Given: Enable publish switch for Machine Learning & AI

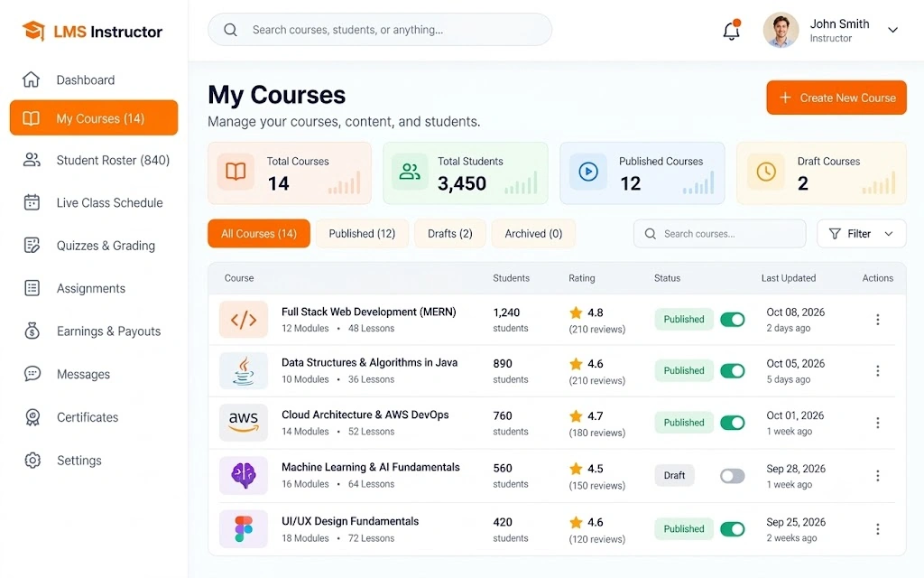Looking at the screenshot, I should (733, 475).
